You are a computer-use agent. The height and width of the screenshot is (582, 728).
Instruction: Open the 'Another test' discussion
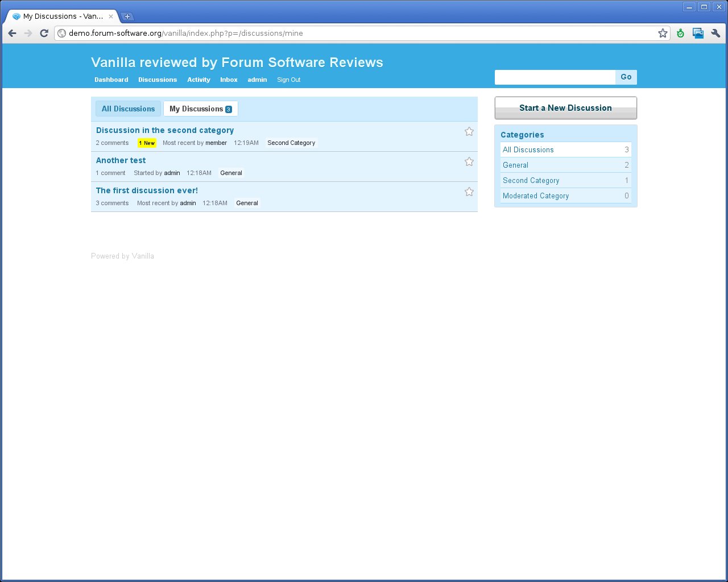[121, 160]
